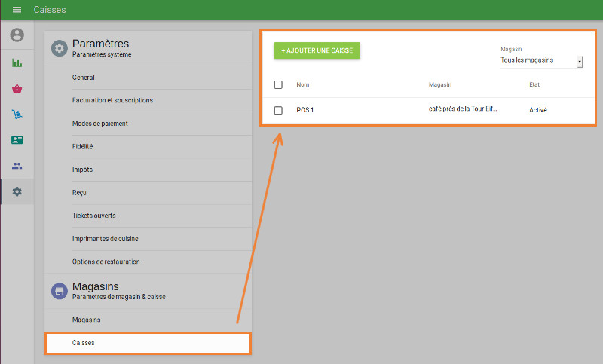Click the dropdown arrow next to Tous les magasins
The width and height of the screenshot is (603, 364).
pyautogui.click(x=580, y=61)
